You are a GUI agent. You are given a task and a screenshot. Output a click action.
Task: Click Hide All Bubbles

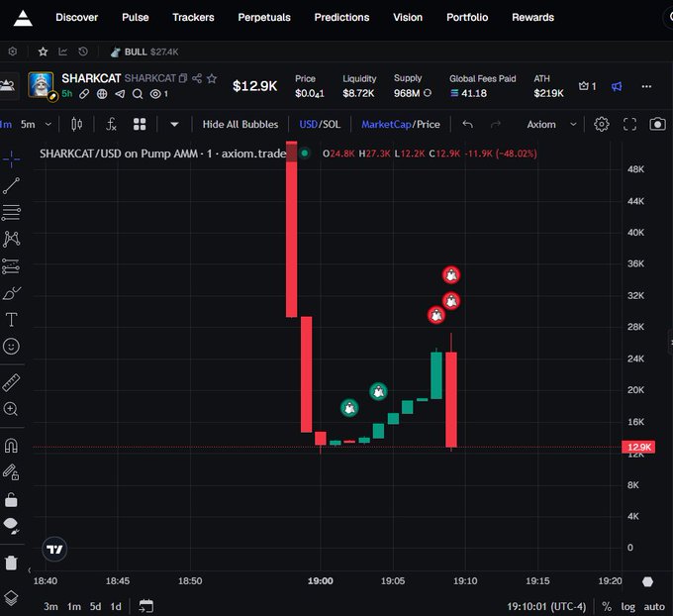(x=240, y=125)
